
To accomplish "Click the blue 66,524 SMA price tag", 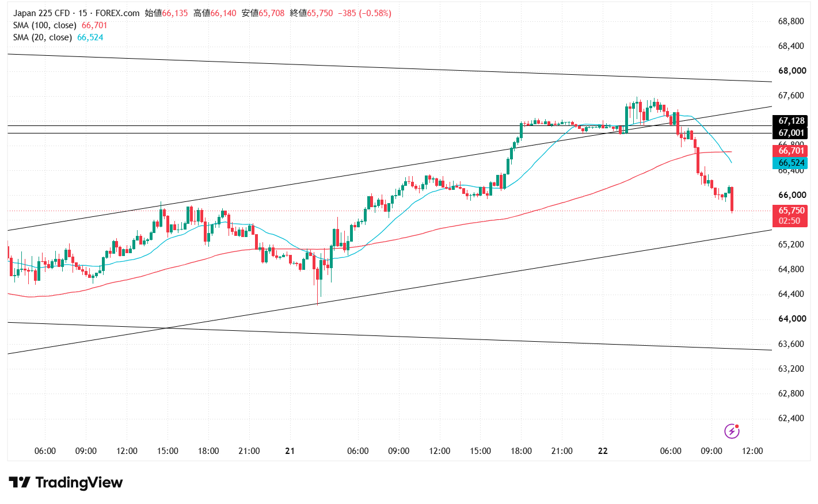I will tap(790, 163).
